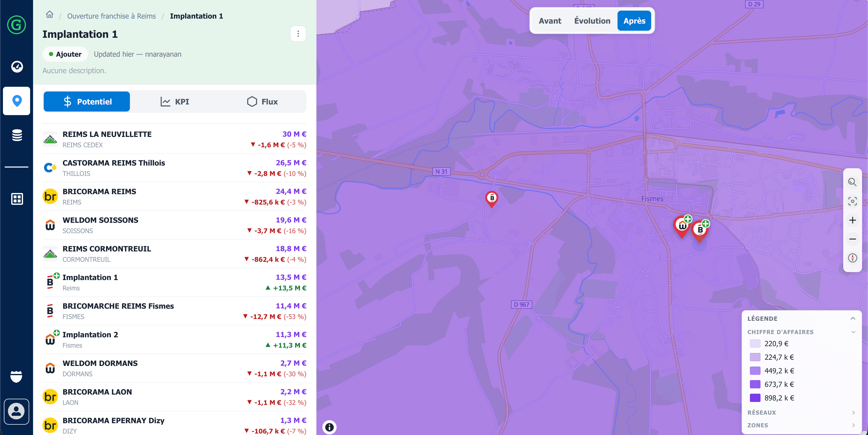The height and width of the screenshot is (435, 868).
Task: Click the 220,9 € legend color swatch
Action: (755, 344)
